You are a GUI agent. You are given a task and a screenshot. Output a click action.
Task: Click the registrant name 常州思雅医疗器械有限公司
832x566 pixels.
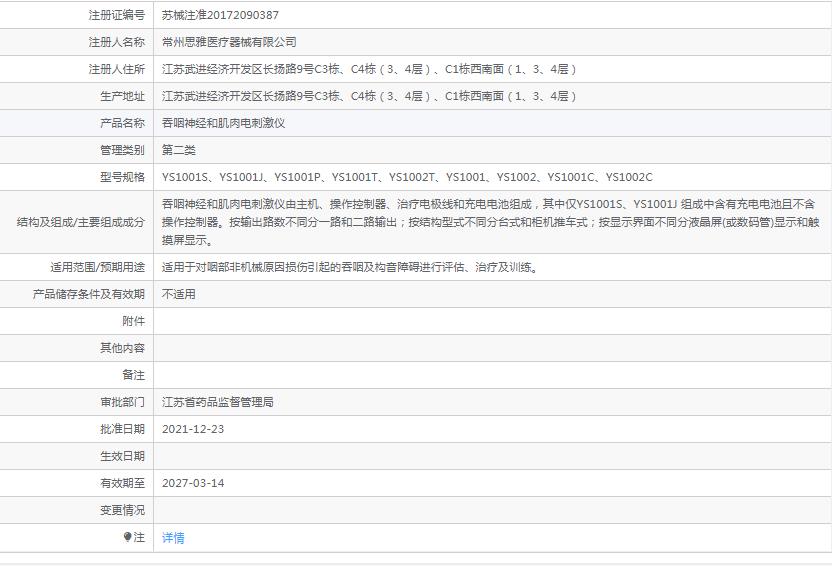tap(229, 42)
